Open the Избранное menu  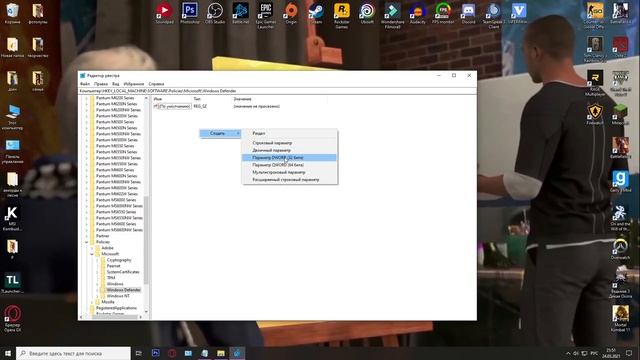click(x=134, y=84)
